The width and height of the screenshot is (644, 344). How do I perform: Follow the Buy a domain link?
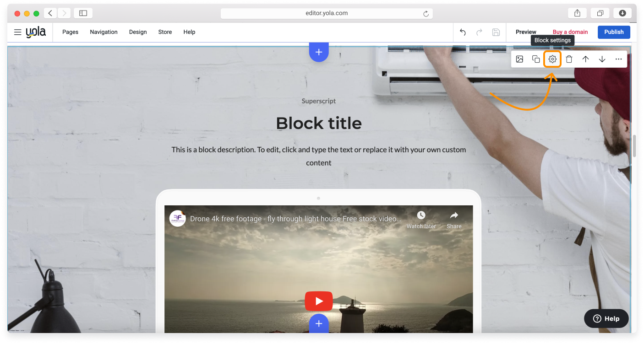click(x=570, y=32)
